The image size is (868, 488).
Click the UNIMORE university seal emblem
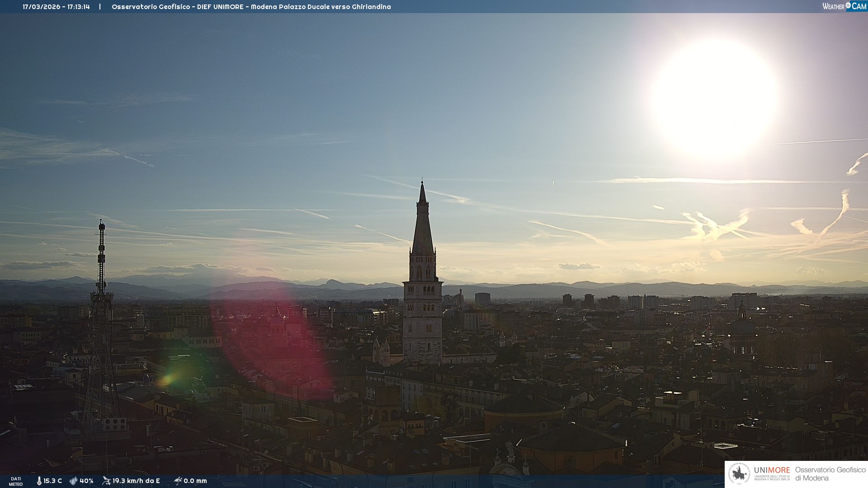(739, 474)
